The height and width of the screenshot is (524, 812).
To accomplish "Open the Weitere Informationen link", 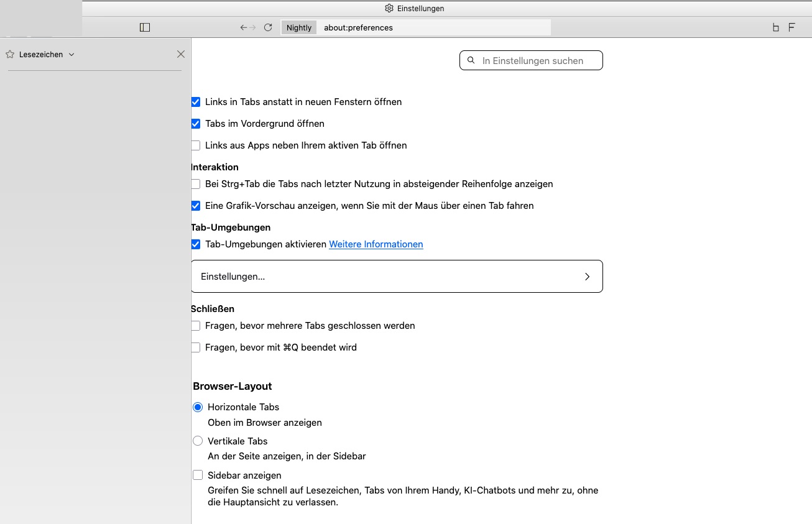I will [376, 244].
